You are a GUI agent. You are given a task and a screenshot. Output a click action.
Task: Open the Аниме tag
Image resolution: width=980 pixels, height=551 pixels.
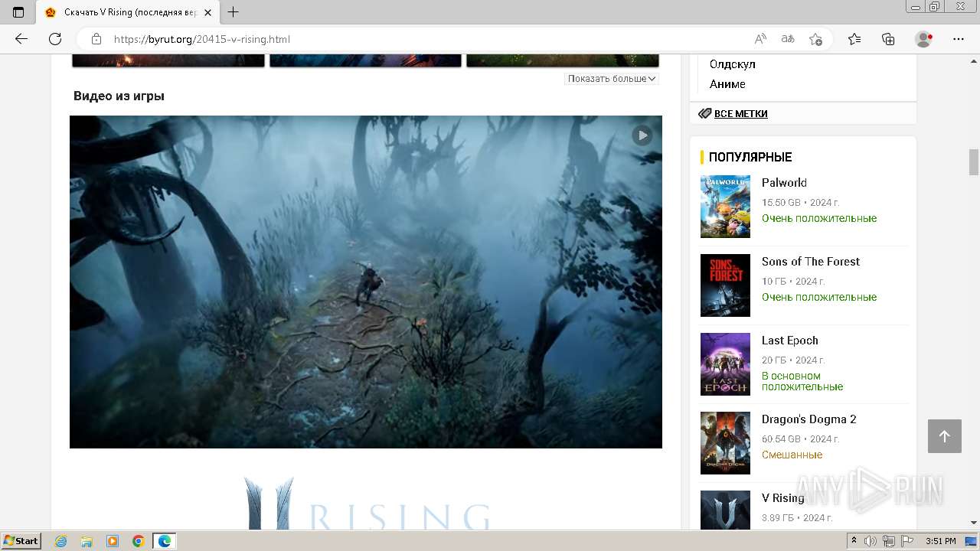(x=727, y=84)
